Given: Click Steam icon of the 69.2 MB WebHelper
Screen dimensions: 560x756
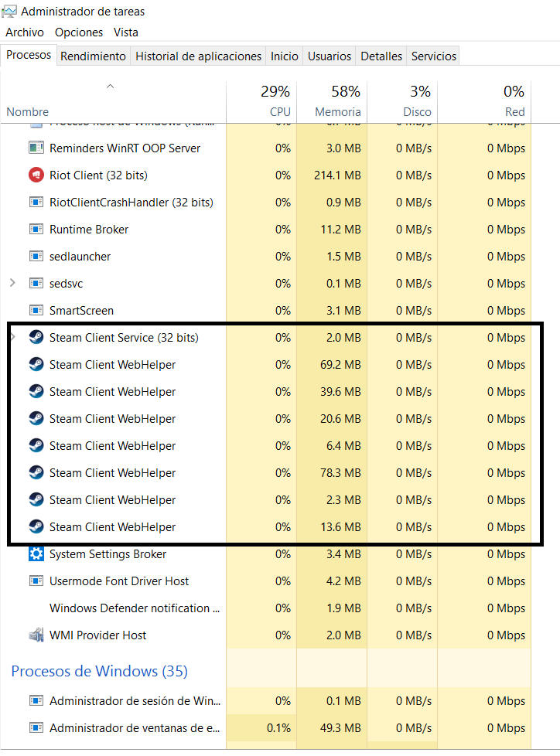Looking at the screenshot, I should 36,364.
